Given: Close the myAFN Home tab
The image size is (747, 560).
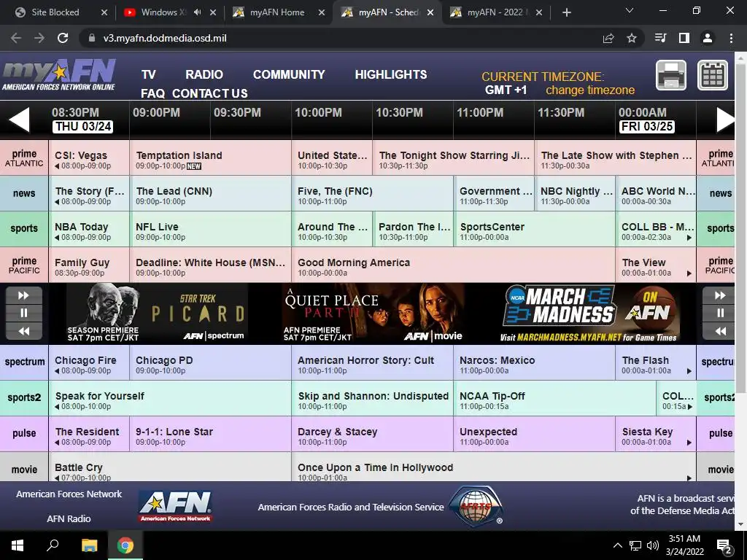Looking at the screenshot, I should pos(322,12).
